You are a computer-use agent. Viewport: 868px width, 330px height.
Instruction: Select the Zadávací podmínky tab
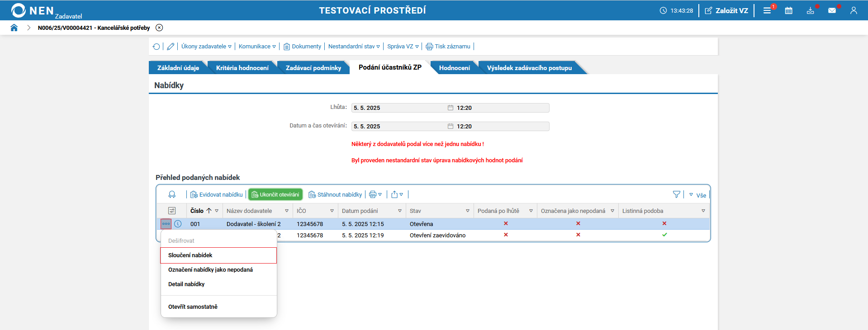coord(313,68)
